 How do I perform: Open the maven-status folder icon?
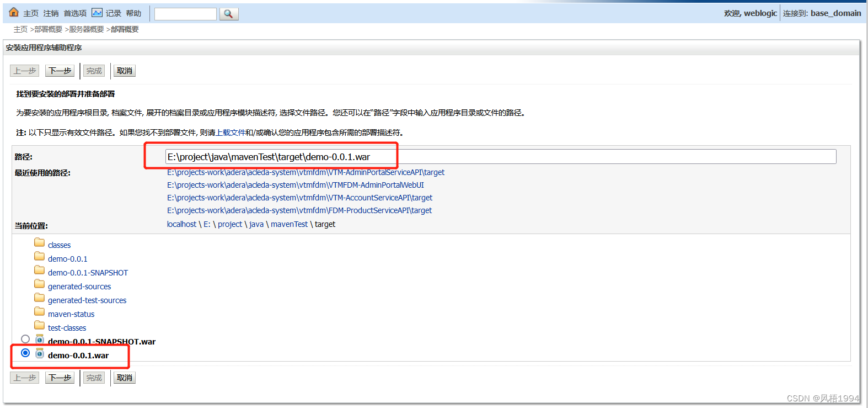click(x=39, y=311)
